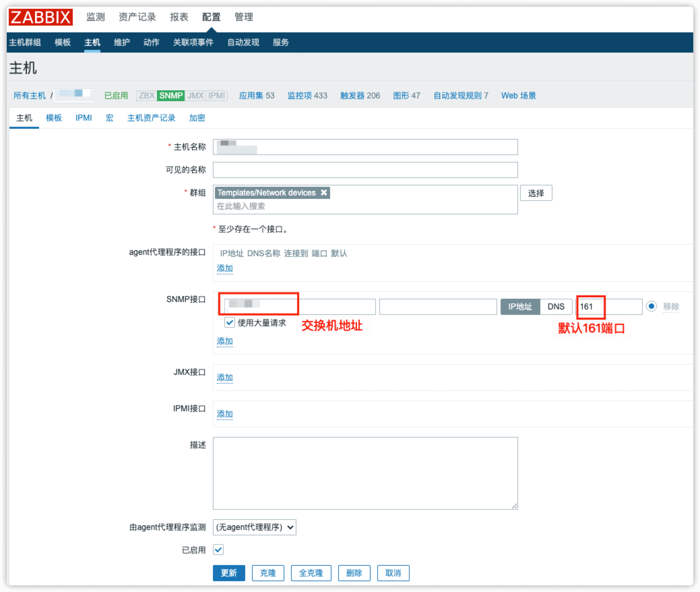Add a JMX interface via 添加
This screenshot has height=592, width=700.
tap(225, 378)
